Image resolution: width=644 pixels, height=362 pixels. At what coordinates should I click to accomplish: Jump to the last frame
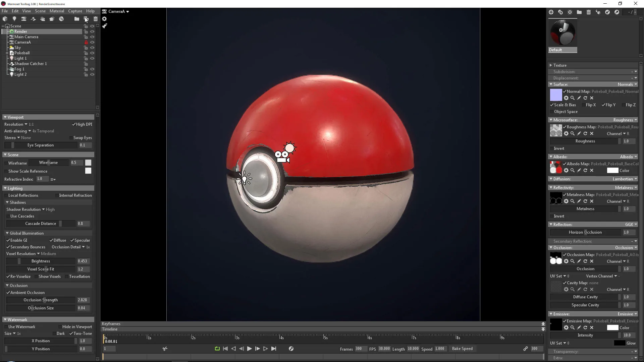point(274,349)
